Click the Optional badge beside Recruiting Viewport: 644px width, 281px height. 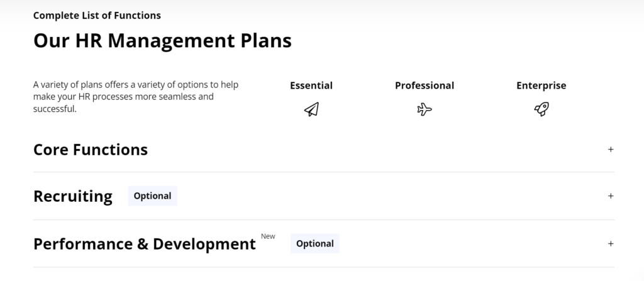click(x=152, y=196)
